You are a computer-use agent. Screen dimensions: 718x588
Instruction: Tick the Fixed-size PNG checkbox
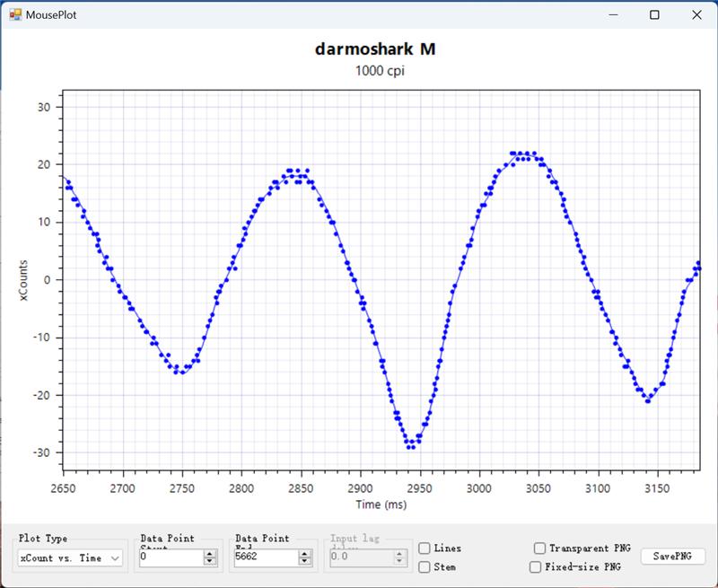[536, 567]
